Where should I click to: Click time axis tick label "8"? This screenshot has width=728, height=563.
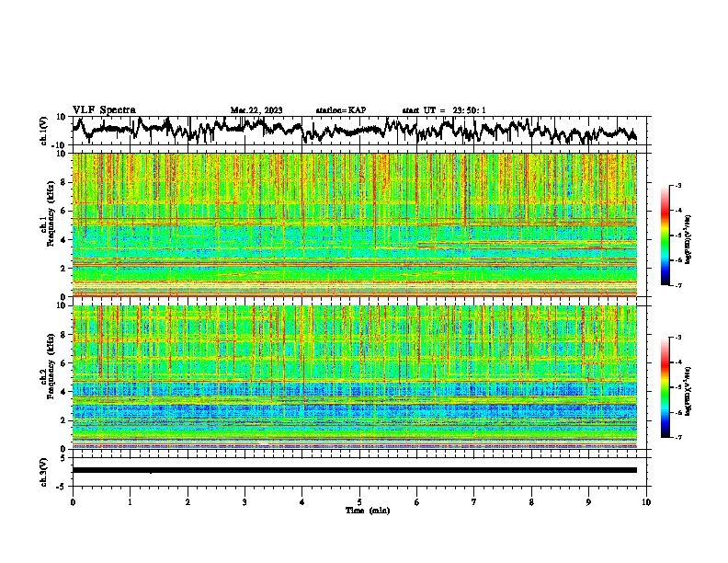pos(531,502)
